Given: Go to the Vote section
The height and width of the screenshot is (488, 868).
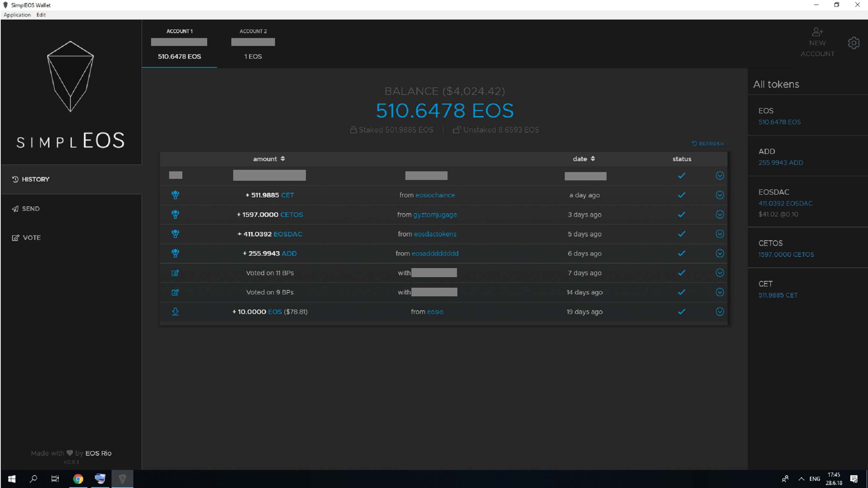Looking at the screenshot, I should coord(31,238).
